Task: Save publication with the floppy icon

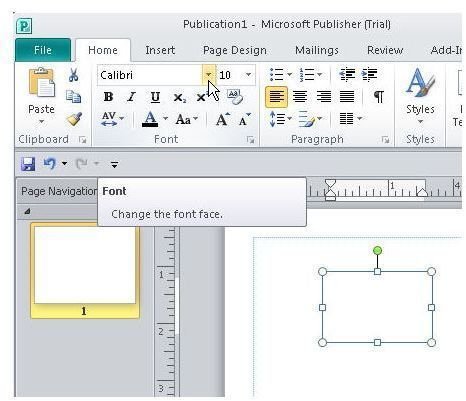Action: tap(28, 164)
